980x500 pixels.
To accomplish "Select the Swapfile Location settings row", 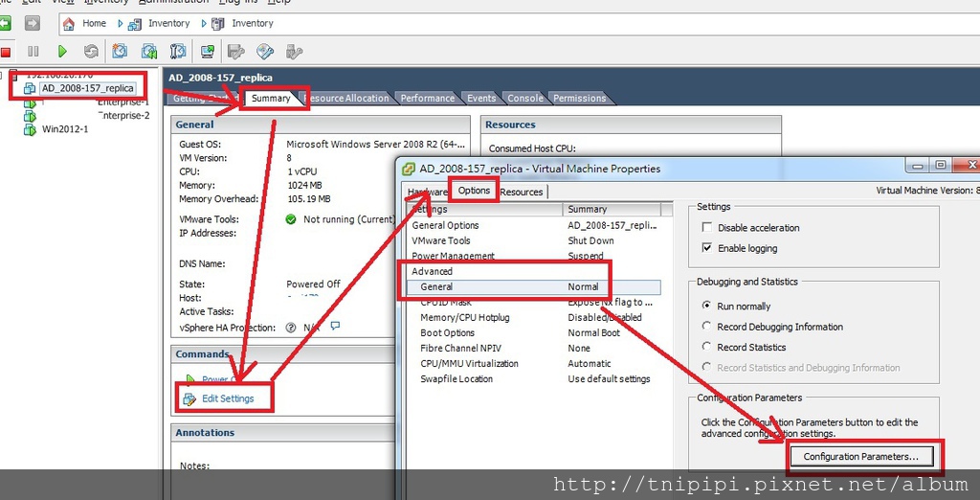I will pyautogui.click(x=532, y=378).
